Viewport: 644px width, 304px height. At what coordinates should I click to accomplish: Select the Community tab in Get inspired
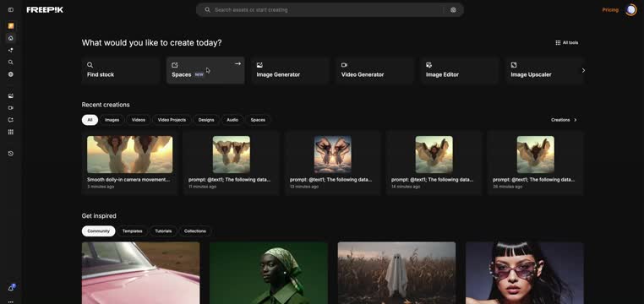99,231
